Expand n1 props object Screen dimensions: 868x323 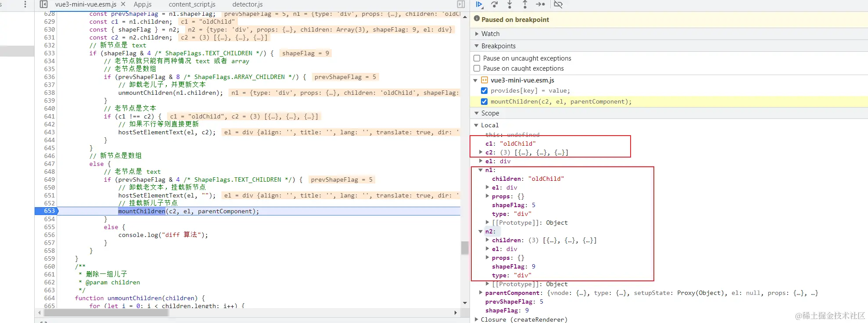click(487, 196)
